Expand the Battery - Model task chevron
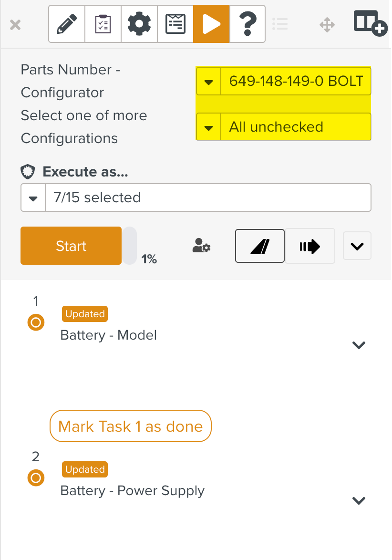The width and height of the screenshot is (392, 560). [358, 345]
